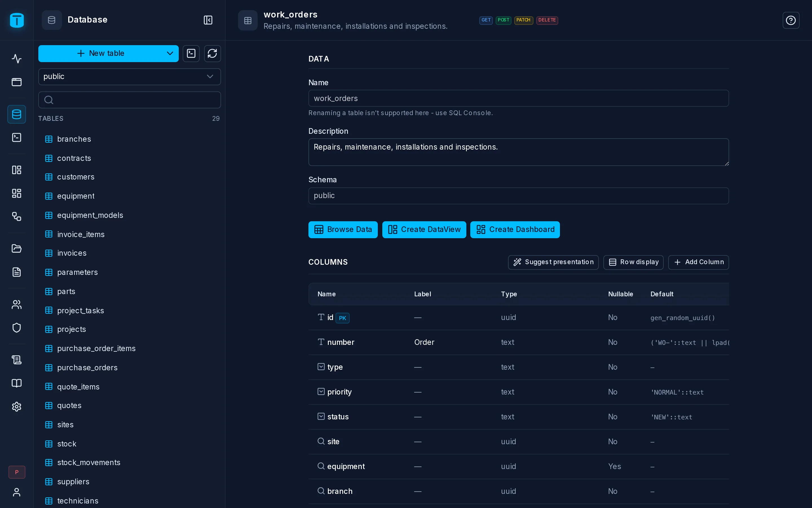Select the customers table

[129, 177]
